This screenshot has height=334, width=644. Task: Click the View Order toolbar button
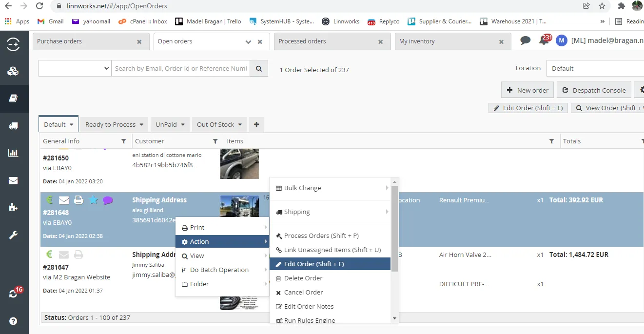coord(608,108)
